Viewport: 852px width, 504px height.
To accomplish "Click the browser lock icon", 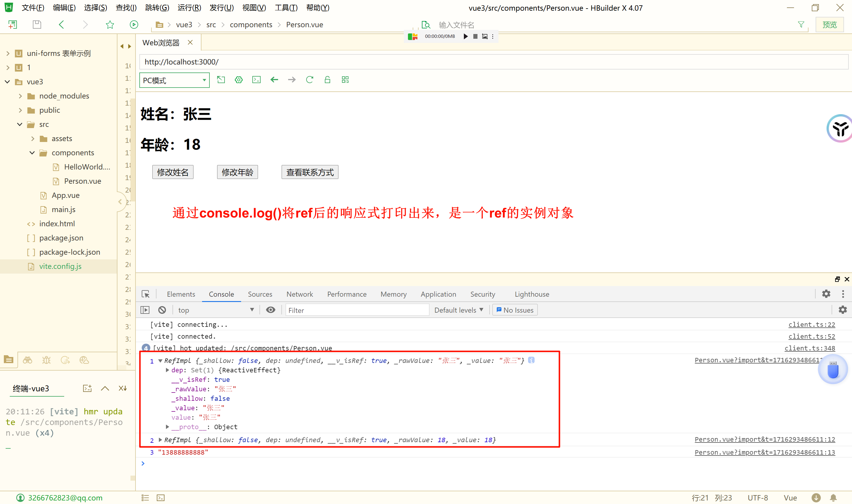I will pos(327,80).
